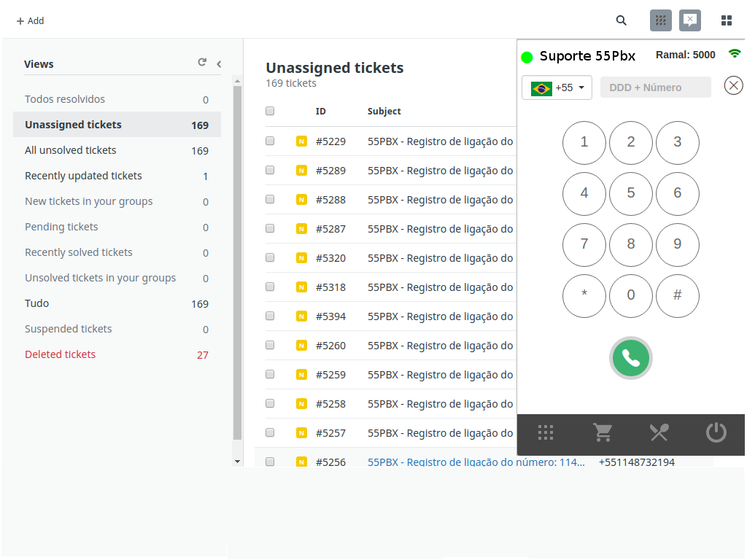The width and height of the screenshot is (747, 560).
Task: Toggle the select-all tickets checkbox in header
Action: [270, 111]
